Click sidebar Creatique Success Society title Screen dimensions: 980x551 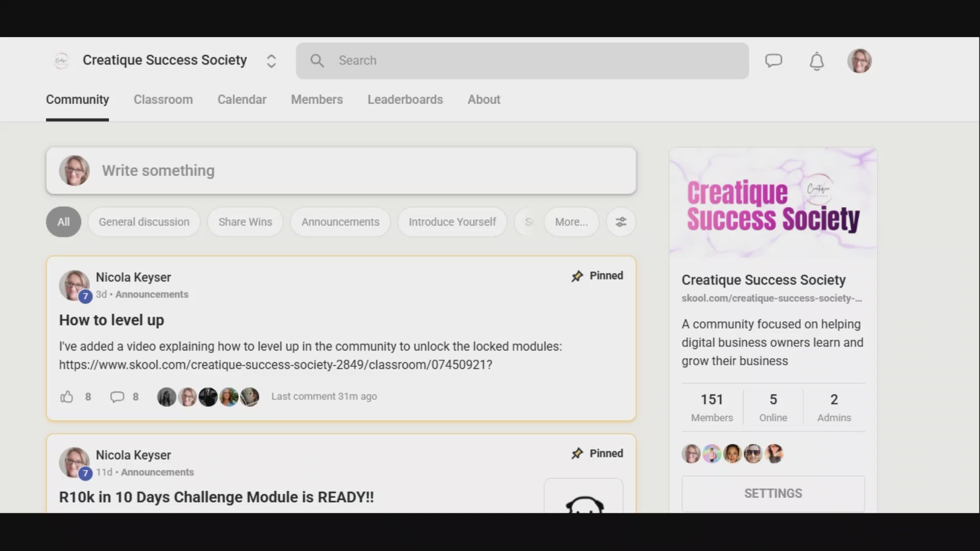tap(764, 280)
